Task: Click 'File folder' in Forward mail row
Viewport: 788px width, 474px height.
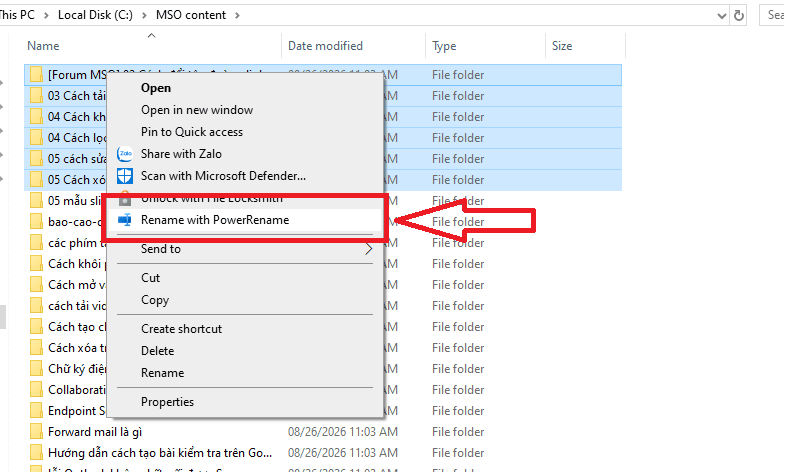Action: click(x=458, y=432)
